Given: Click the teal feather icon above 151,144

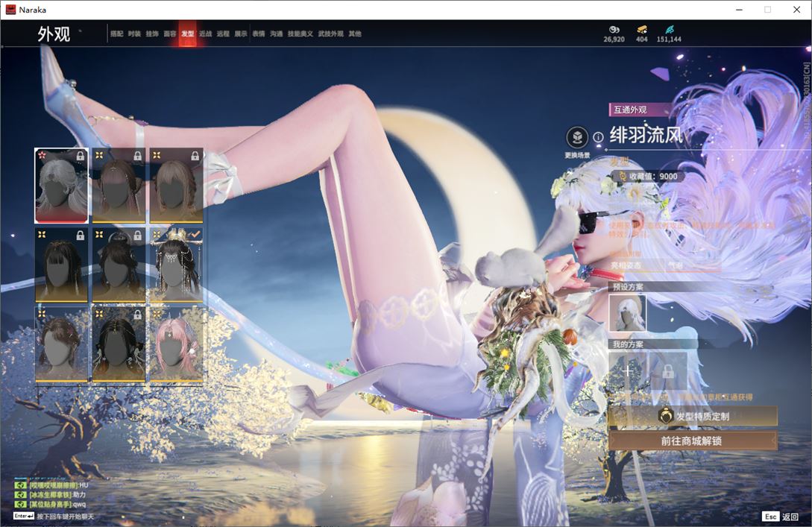Looking at the screenshot, I should pyautogui.click(x=669, y=30).
